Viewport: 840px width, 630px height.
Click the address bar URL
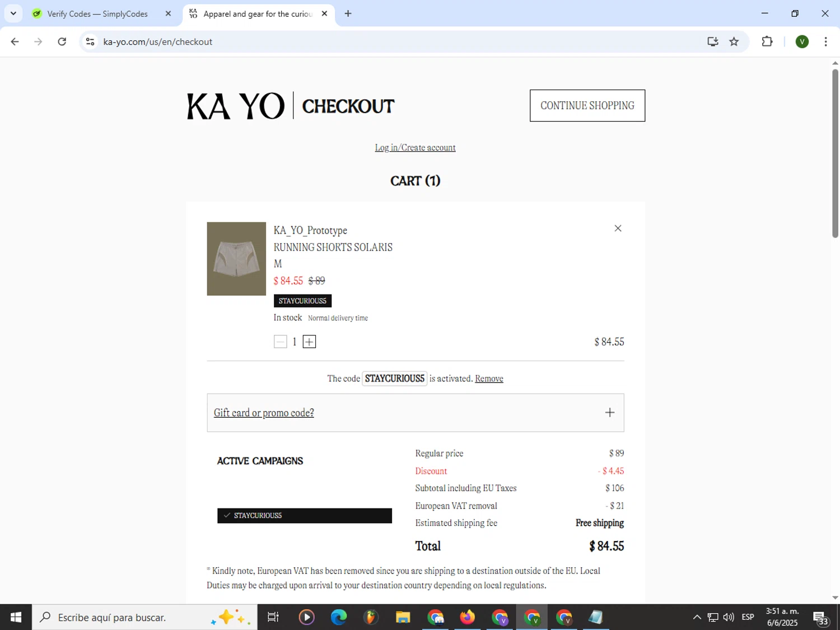pyautogui.click(x=158, y=42)
